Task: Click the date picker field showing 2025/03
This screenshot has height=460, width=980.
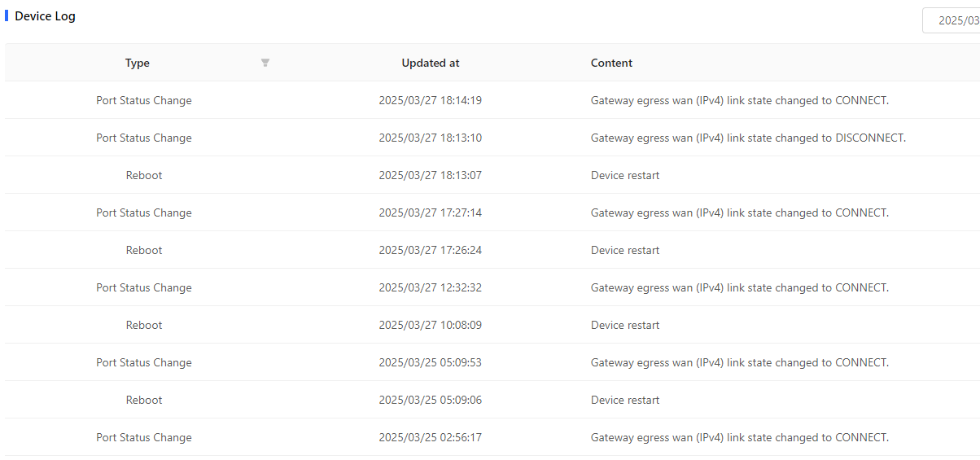Action: (x=951, y=20)
